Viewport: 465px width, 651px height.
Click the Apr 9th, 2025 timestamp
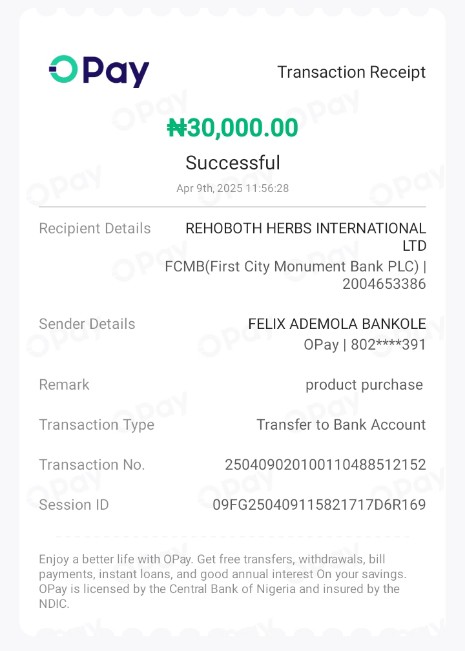coord(232,188)
